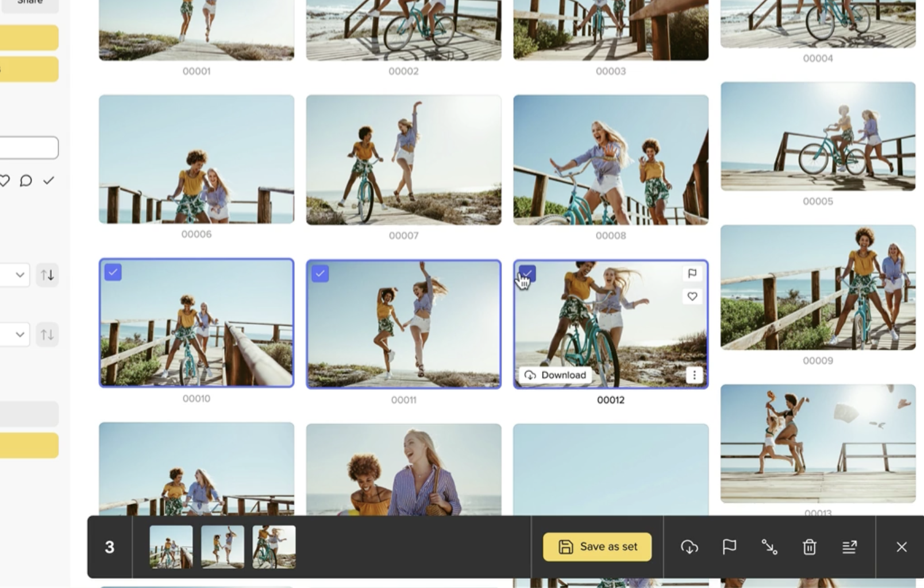Click the list export icon in bottom bar
The width and height of the screenshot is (924, 588).
[849, 547]
